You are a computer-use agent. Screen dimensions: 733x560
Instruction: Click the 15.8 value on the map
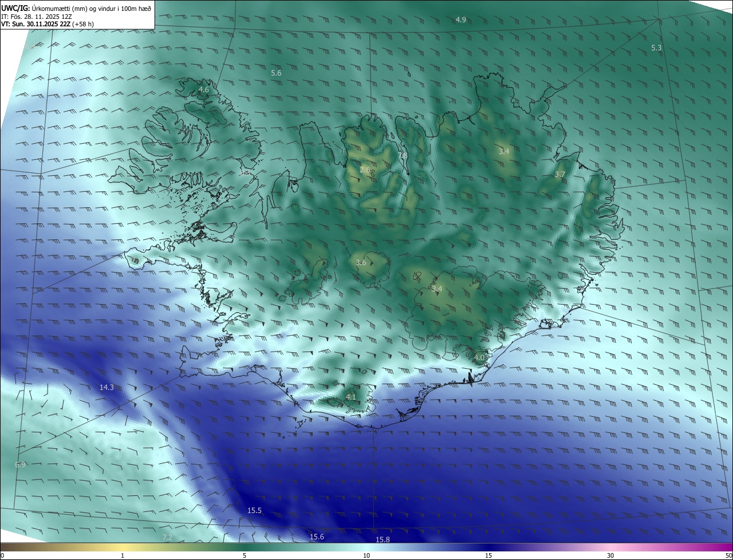click(x=383, y=540)
